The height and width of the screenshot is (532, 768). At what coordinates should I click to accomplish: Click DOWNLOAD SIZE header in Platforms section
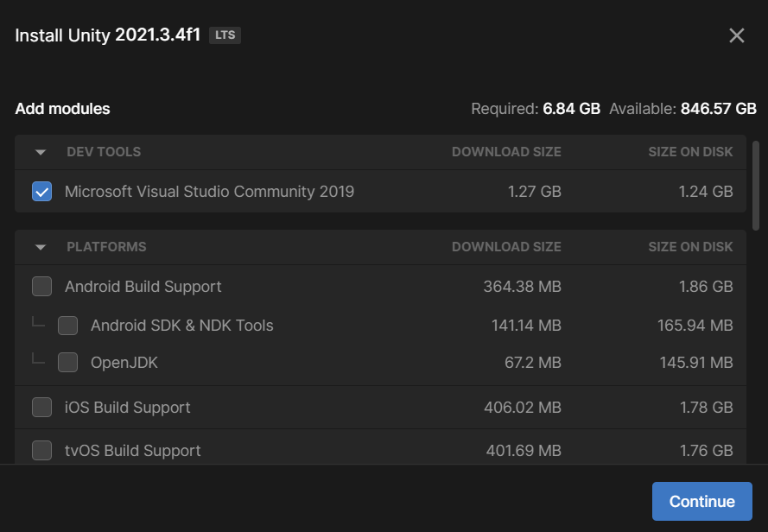point(506,247)
